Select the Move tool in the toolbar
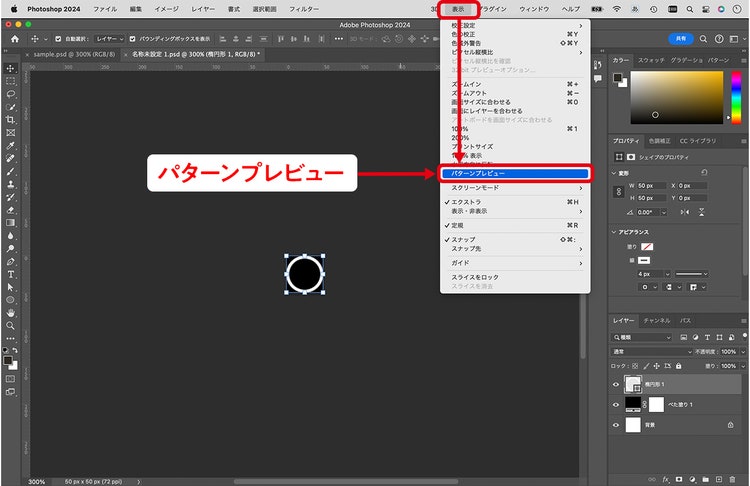750x486 pixels. [10, 68]
